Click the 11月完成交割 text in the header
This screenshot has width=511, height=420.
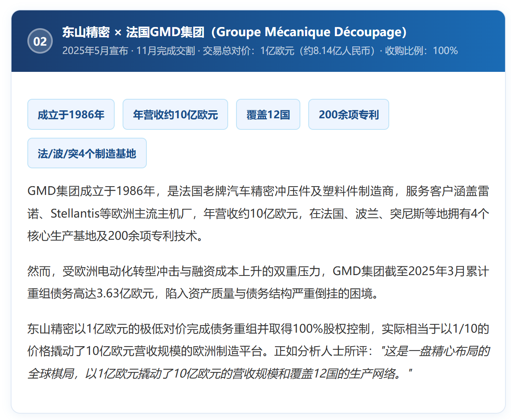click(165, 51)
